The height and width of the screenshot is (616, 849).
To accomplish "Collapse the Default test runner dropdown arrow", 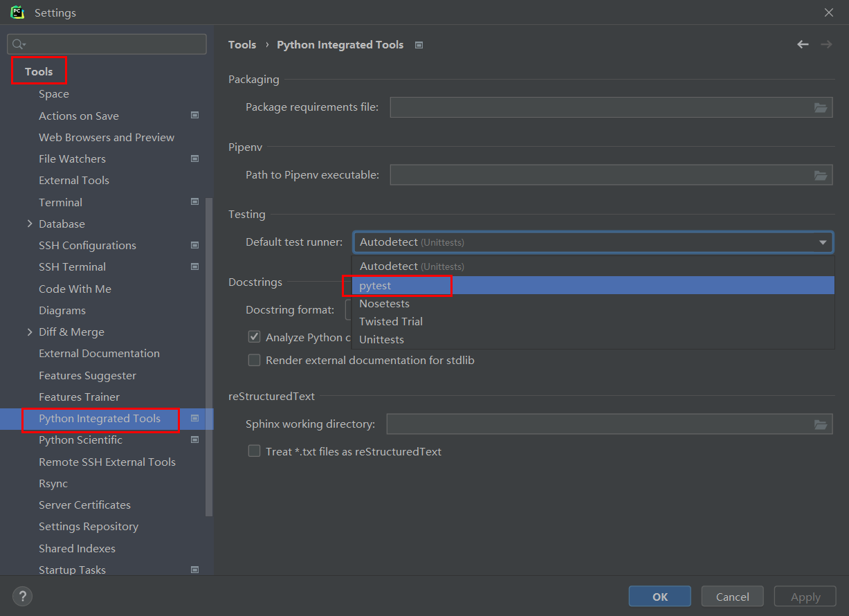I will coord(823,242).
